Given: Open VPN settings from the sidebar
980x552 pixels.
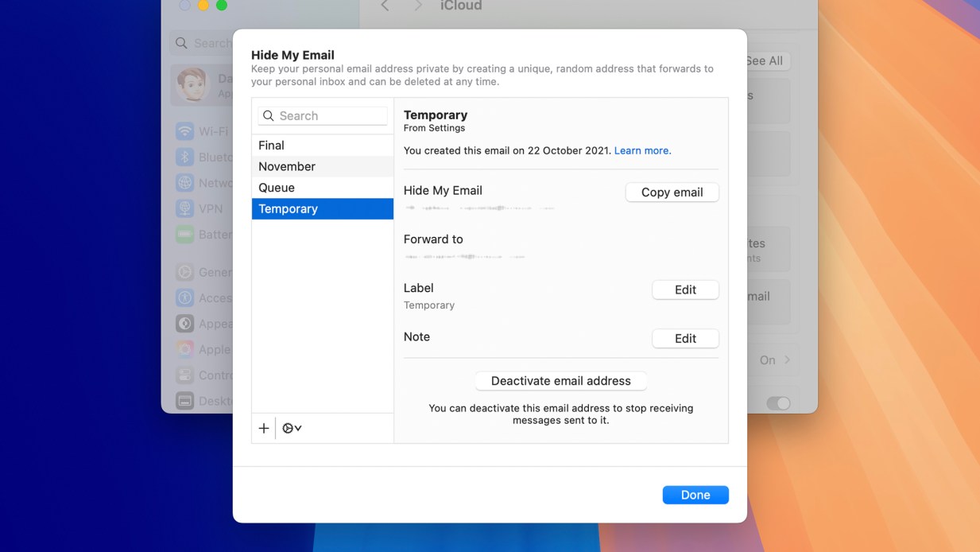Looking at the screenshot, I should coord(184,208).
